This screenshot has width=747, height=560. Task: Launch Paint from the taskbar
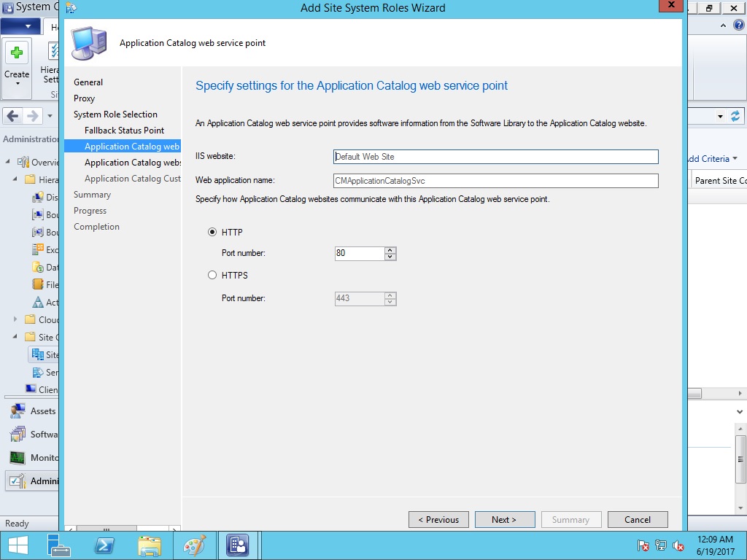(x=193, y=545)
